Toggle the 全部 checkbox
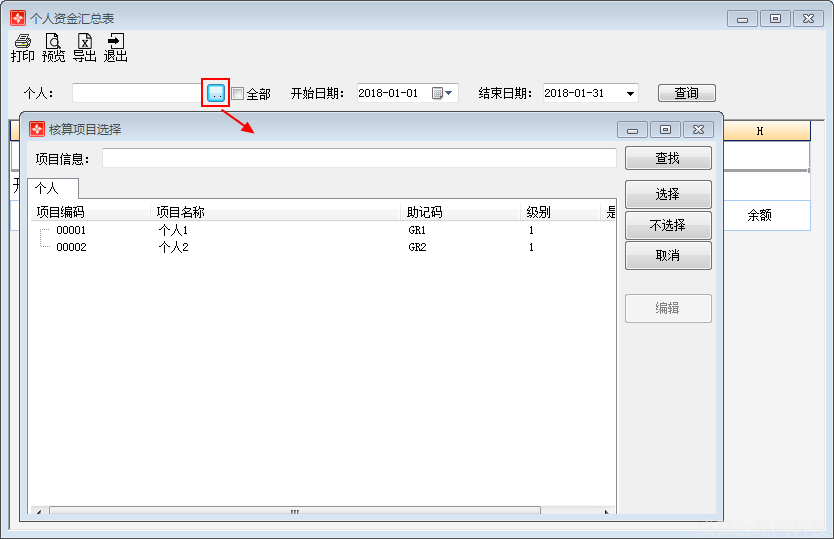The image size is (834, 539). pos(238,94)
